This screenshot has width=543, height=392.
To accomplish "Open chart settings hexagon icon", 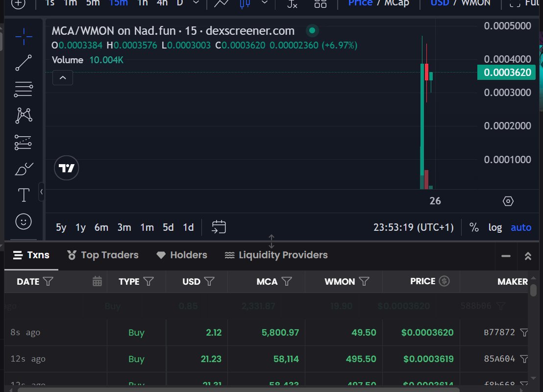I will click(x=508, y=201).
